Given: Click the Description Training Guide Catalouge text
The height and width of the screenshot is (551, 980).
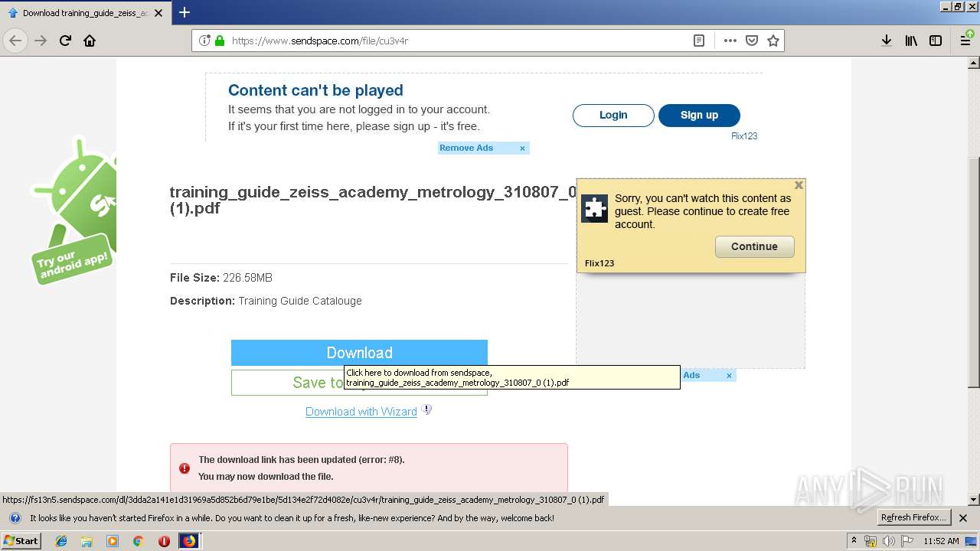Looking at the screenshot, I should pyautogui.click(x=266, y=301).
